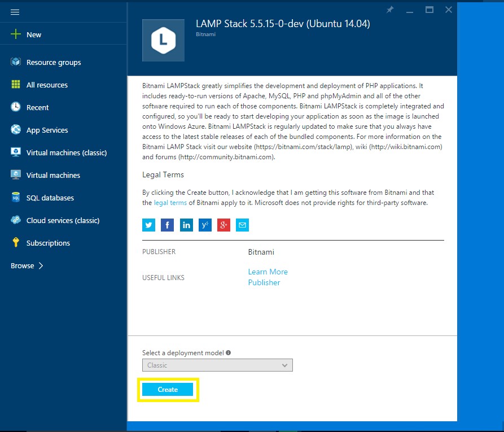504x432 pixels.
Task: Pin the blade using pin icon
Action: pyautogui.click(x=390, y=10)
